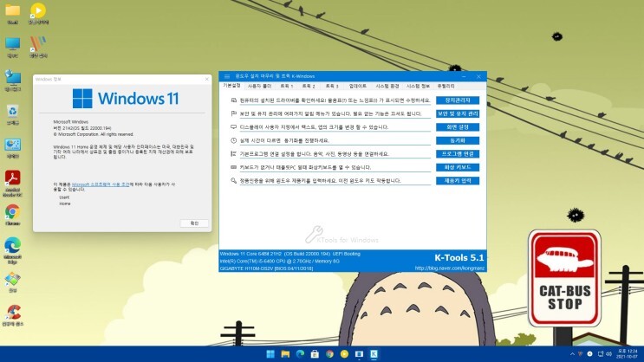Click the 제품키 입력 button
Image resolution: width=644 pixels, height=362 pixels.
tap(458, 181)
